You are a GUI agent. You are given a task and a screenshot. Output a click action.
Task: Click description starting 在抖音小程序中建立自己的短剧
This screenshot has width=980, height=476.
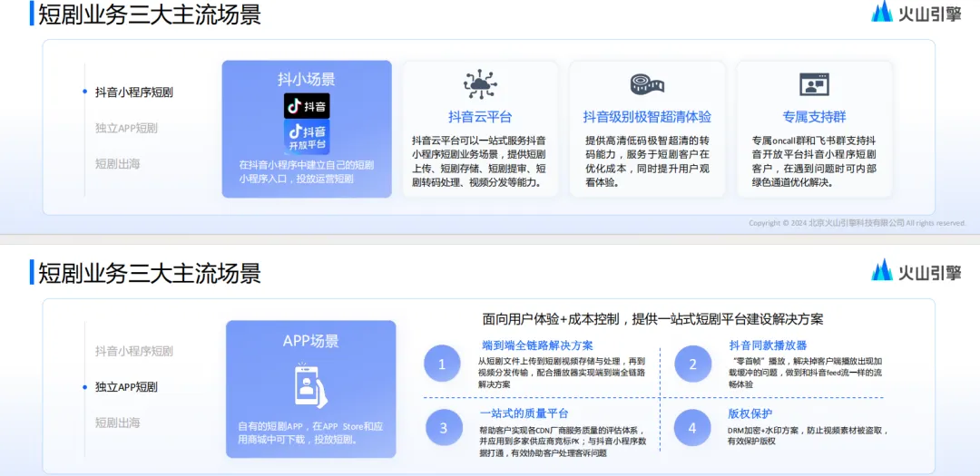(x=307, y=172)
